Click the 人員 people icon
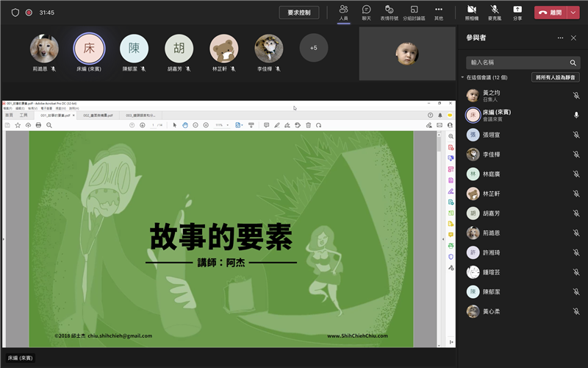Viewport: 588px width, 368px height. [x=343, y=12]
